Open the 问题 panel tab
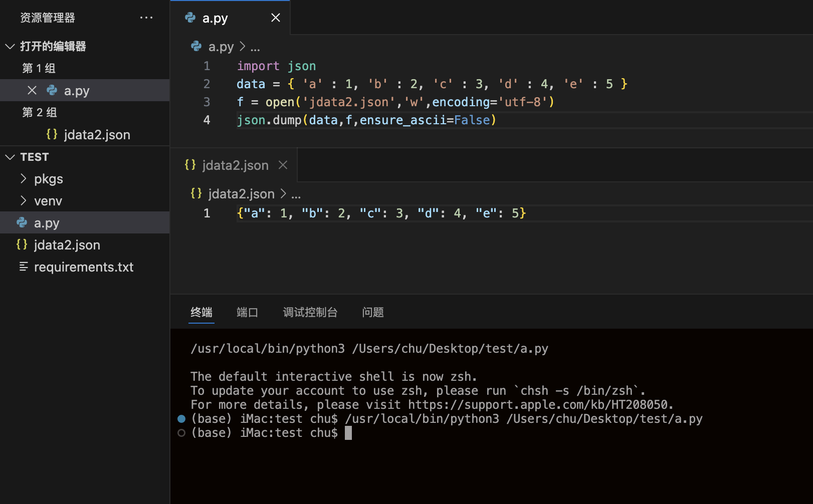Viewport: 813px width, 504px height. coord(373,312)
